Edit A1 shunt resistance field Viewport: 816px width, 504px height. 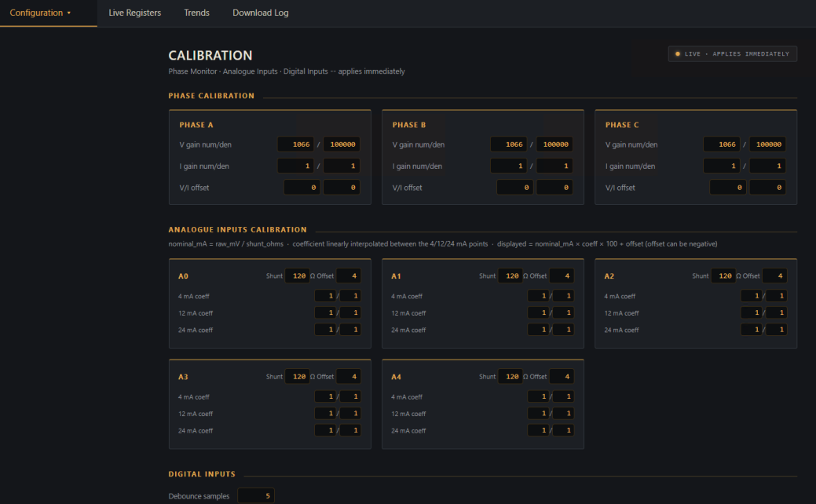[510, 276]
